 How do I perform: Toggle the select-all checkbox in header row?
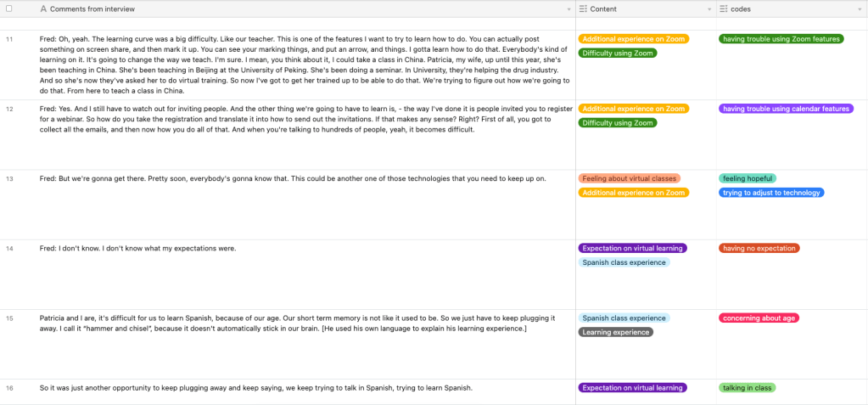9,8
